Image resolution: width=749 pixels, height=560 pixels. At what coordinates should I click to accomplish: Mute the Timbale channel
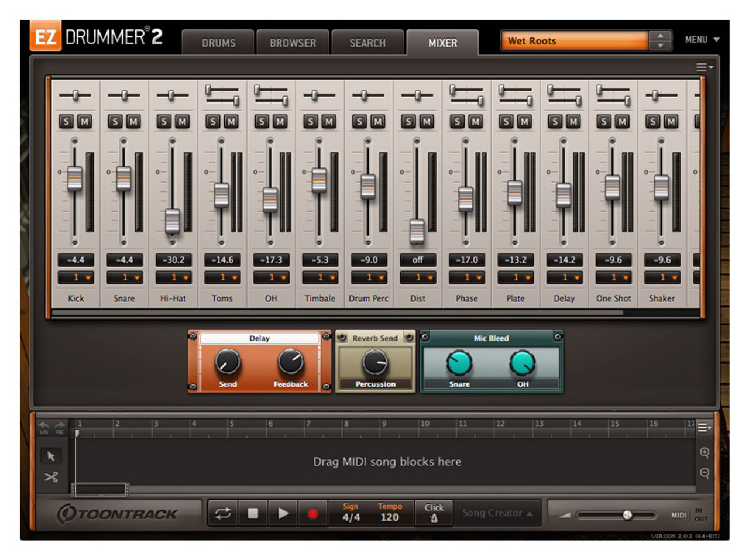(x=329, y=122)
